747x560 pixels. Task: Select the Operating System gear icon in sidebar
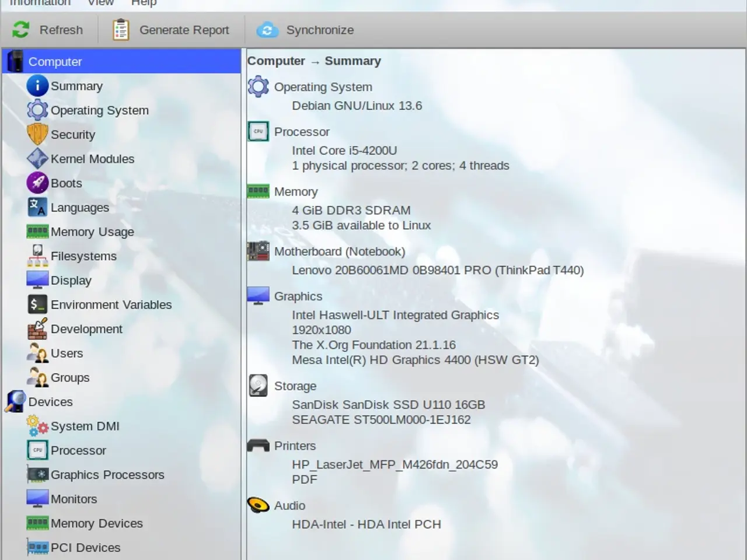pyautogui.click(x=37, y=110)
